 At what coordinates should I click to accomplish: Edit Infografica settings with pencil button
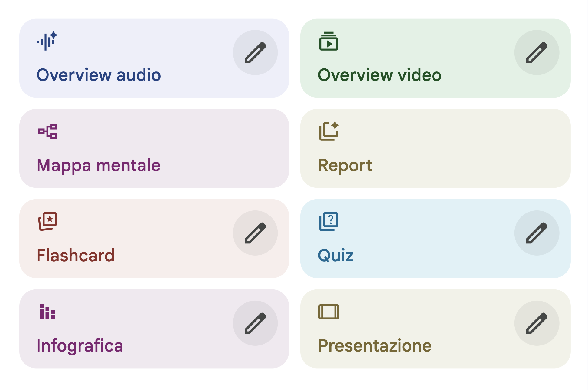pos(255,323)
